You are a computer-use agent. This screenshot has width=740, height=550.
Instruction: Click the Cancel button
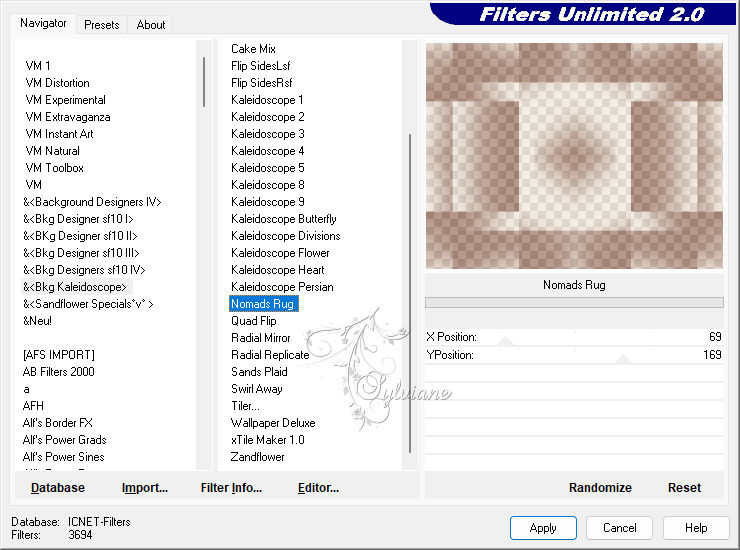[619, 528]
